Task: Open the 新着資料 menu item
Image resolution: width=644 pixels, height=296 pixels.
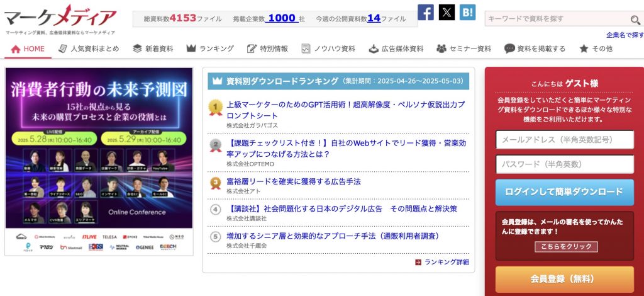Action: (153, 48)
